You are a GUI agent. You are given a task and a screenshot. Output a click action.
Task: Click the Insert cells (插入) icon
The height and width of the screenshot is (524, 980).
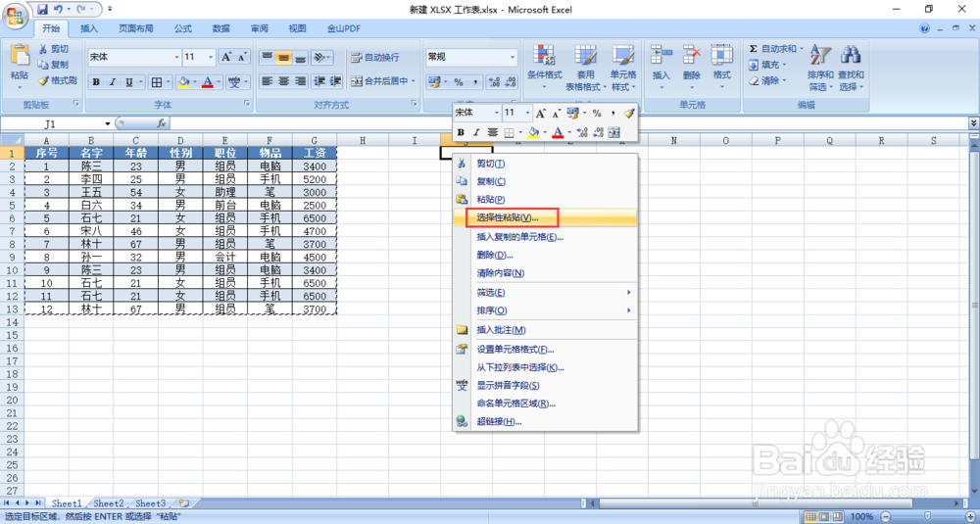(661, 55)
